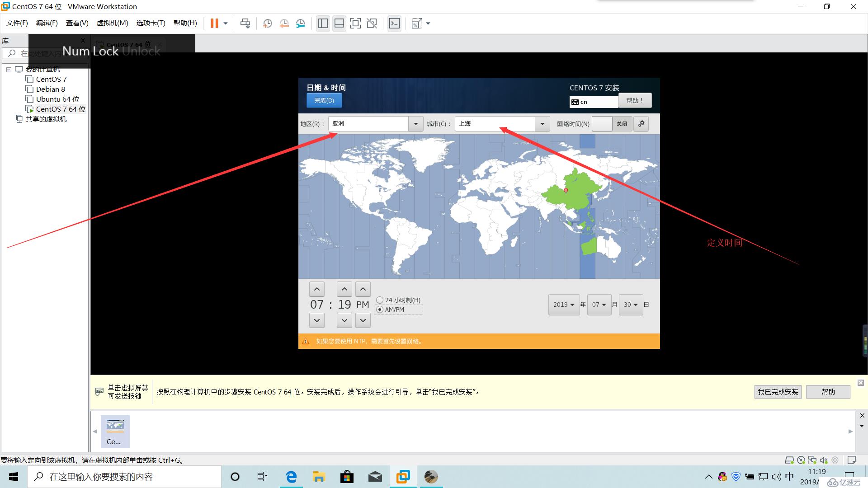Image resolution: width=868 pixels, height=488 pixels.
Task: Send Ctrl+Alt+Del to the virtual machine
Action: pos(245,23)
